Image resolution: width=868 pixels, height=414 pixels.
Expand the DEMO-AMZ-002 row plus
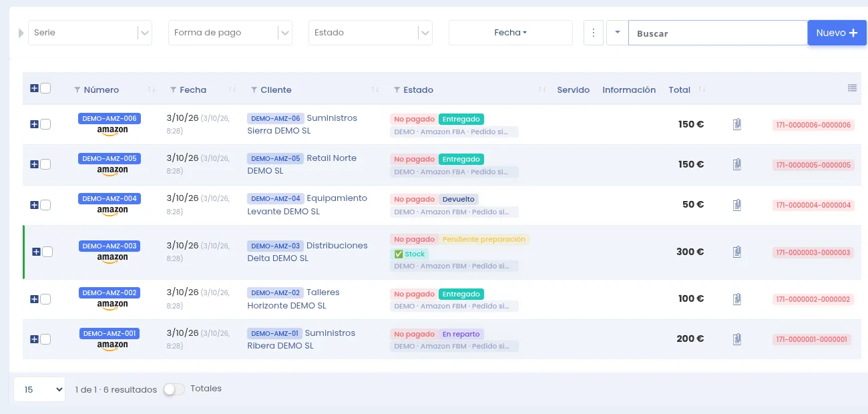pyautogui.click(x=34, y=299)
